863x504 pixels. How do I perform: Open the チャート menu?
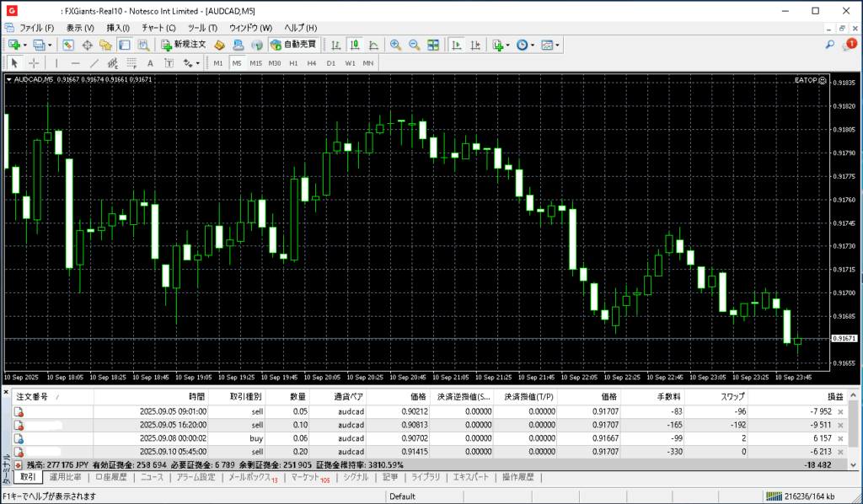(158, 28)
